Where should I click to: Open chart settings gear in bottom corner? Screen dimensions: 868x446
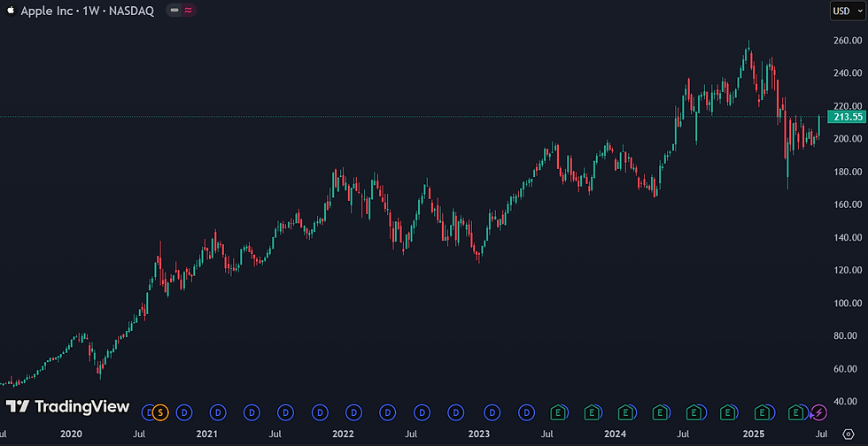click(x=849, y=434)
